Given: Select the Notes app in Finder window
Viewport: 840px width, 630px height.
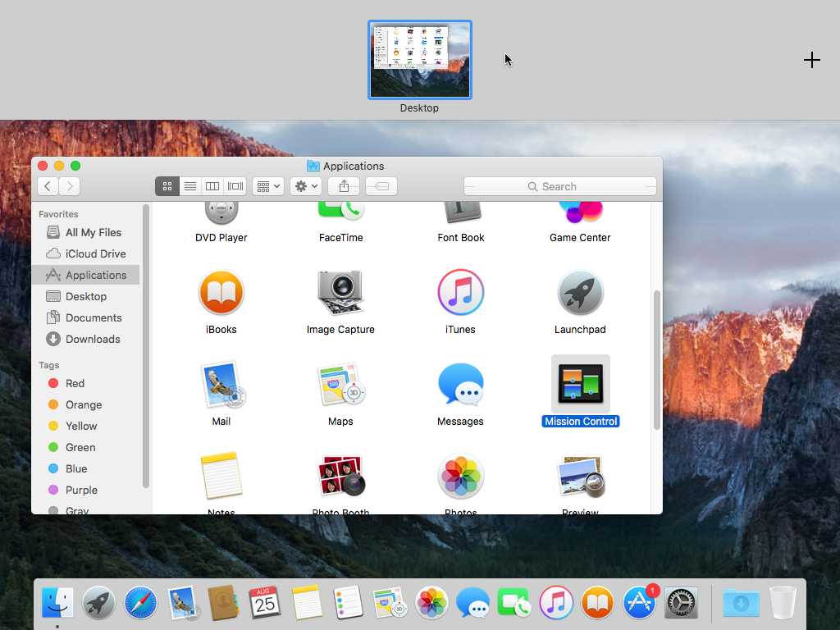Looking at the screenshot, I should point(221,476).
